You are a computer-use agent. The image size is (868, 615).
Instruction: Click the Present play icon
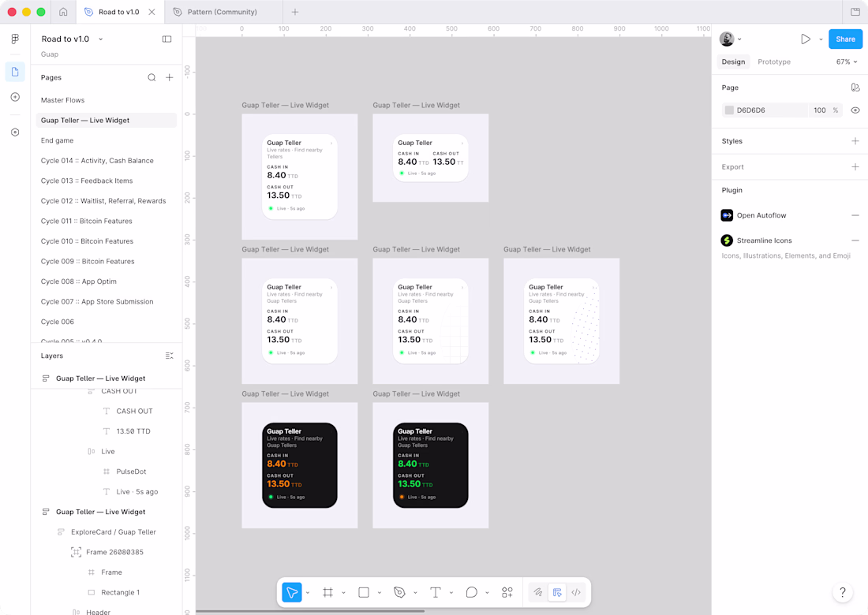806,39
